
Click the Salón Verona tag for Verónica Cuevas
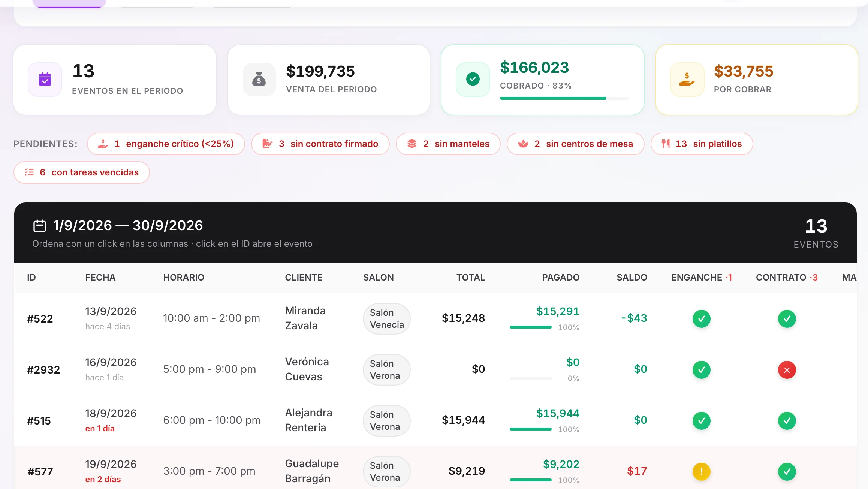[x=387, y=370]
